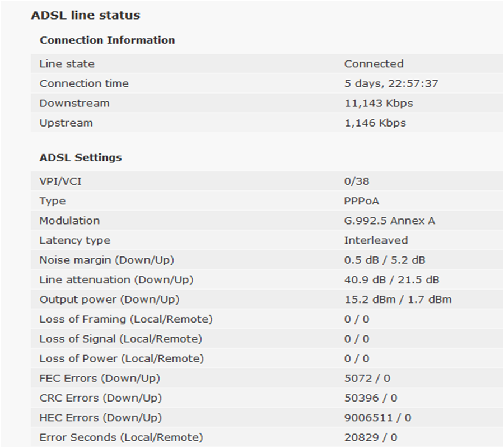This screenshot has width=504, height=448.
Task: Select the Loss of Framing '0 / 0' value
Action: tap(357, 319)
